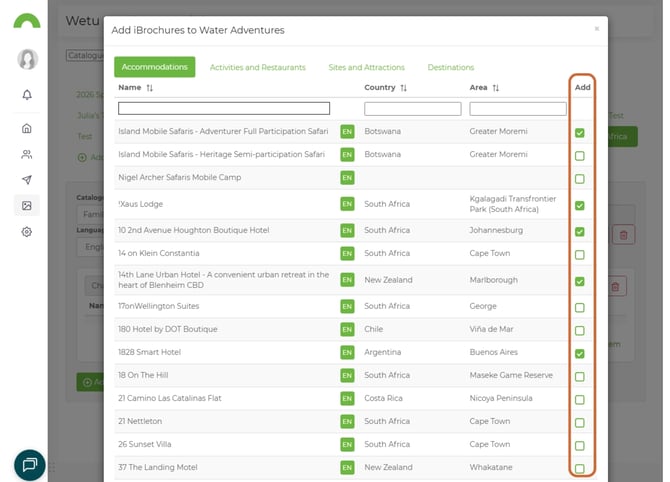Uncheck 1828 Smart Hotel Add box
Viewport: 670px width, 482px height.
(580, 354)
